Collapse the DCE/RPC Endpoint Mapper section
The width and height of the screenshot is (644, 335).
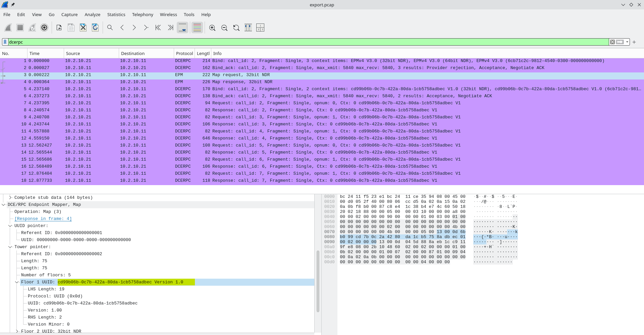pyautogui.click(x=3, y=205)
